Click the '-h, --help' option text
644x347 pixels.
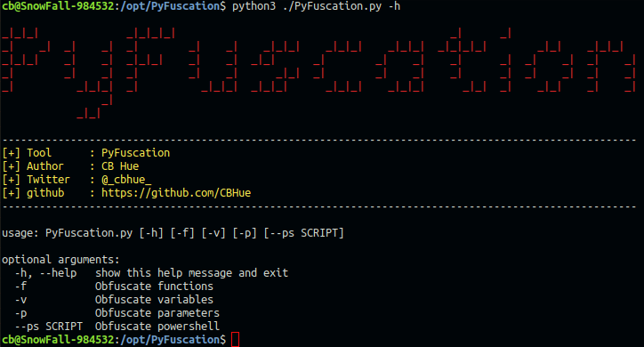click(x=45, y=273)
